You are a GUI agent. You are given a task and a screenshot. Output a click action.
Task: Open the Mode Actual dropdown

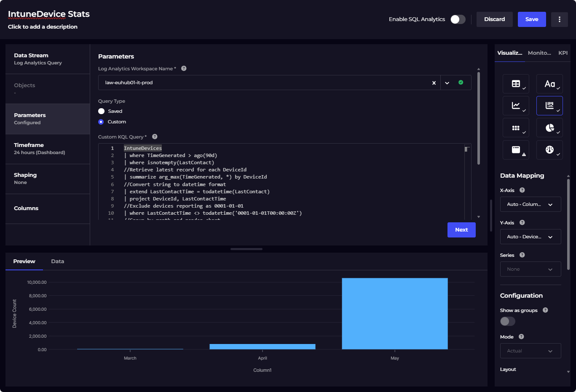click(530, 351)
